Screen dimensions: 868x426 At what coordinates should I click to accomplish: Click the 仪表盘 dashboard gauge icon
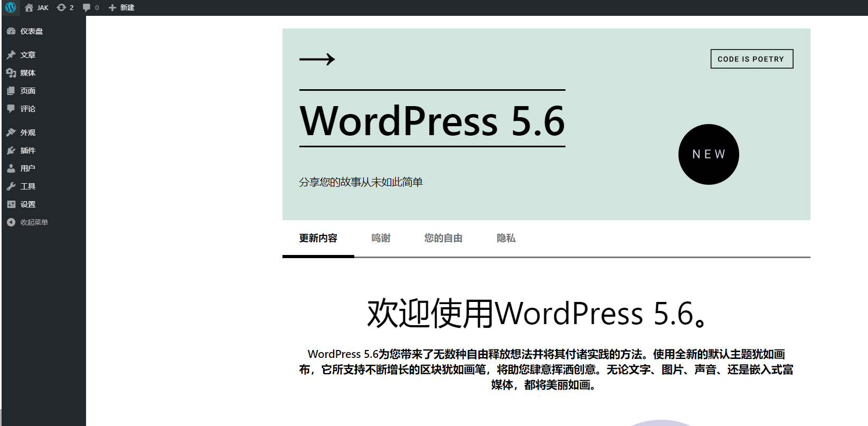(11, 31)
